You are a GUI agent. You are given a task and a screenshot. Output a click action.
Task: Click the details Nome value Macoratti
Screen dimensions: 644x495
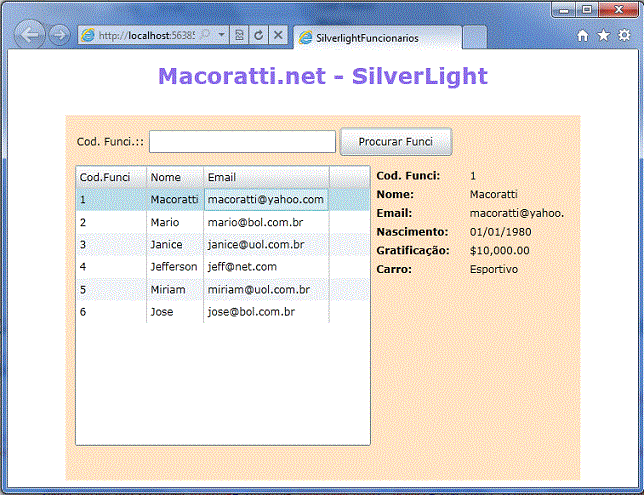click(x=493, y=194)
